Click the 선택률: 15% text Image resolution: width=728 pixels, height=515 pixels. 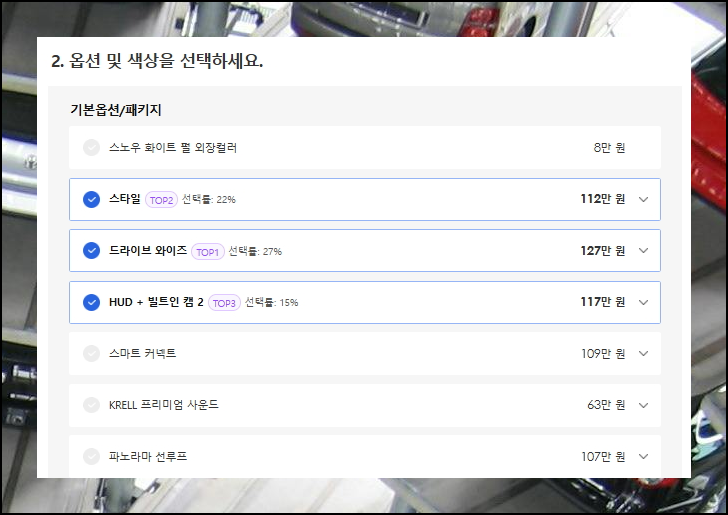(272, 302)
